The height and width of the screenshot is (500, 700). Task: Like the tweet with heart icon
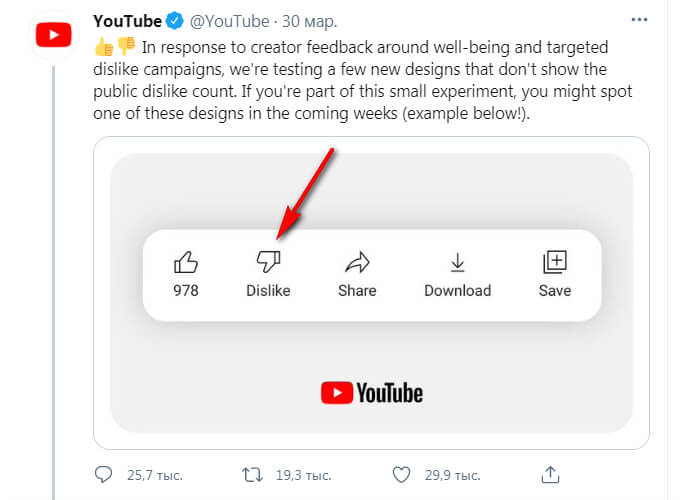point(401,473)
